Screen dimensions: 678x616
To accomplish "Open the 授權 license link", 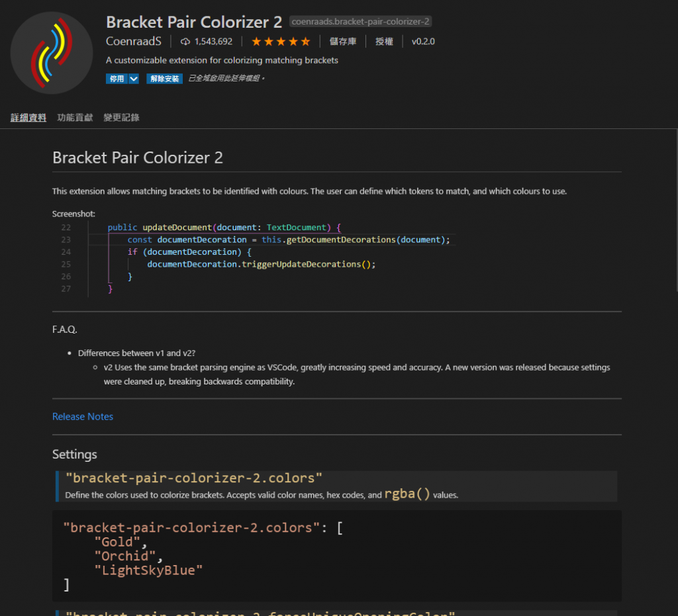I will (x=384, y=42).
